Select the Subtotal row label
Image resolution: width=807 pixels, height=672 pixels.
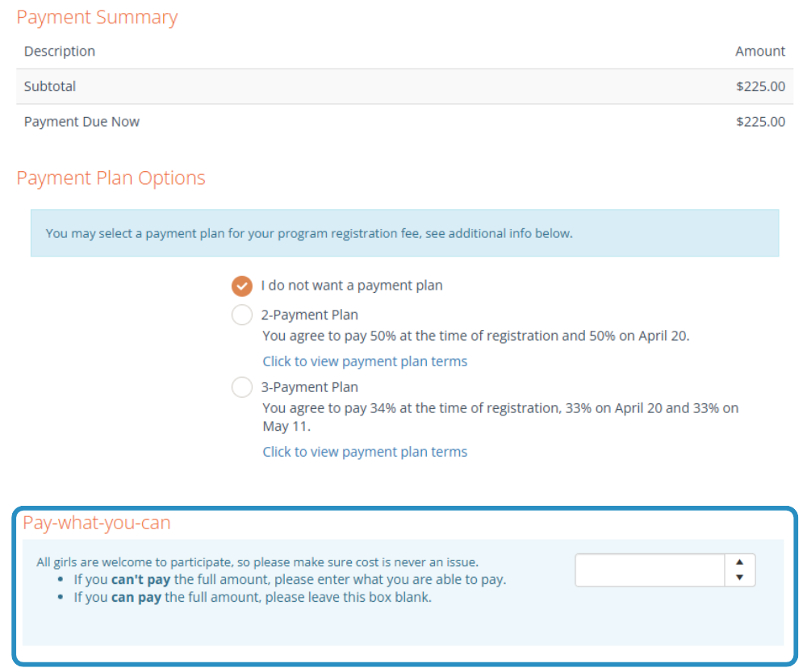click(x=50, y=86)
